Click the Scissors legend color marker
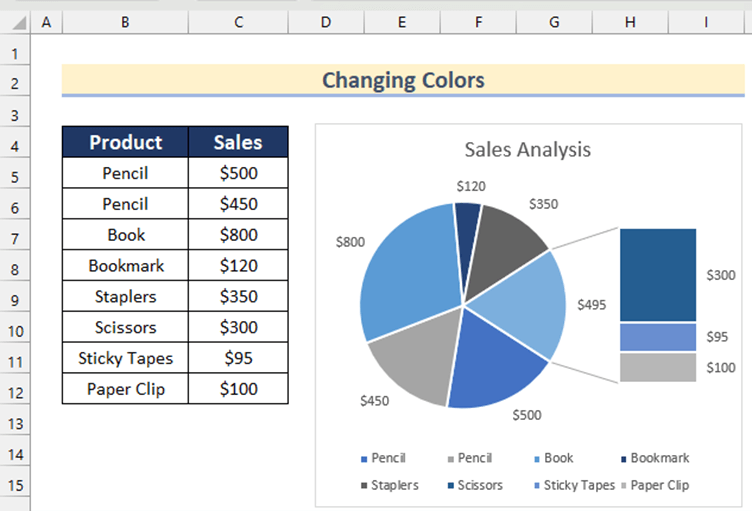The height and width of the screenshot is (511, 752). pos(451,486)
